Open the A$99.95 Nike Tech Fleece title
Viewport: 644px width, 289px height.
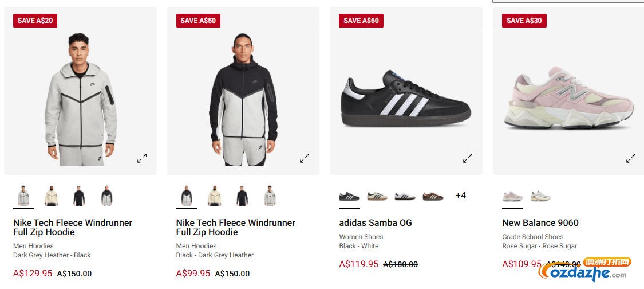tap(236, 227)
